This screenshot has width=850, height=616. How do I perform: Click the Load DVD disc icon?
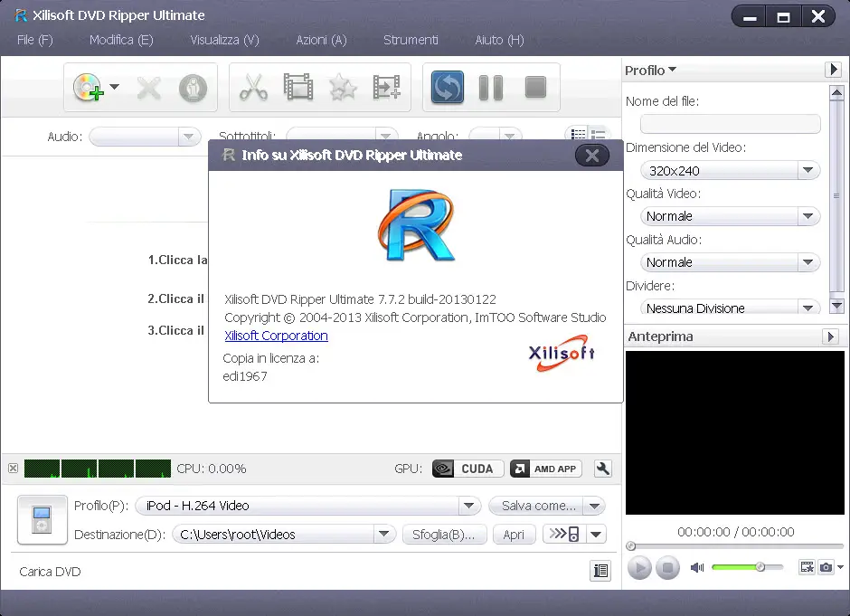click(88, 88)
